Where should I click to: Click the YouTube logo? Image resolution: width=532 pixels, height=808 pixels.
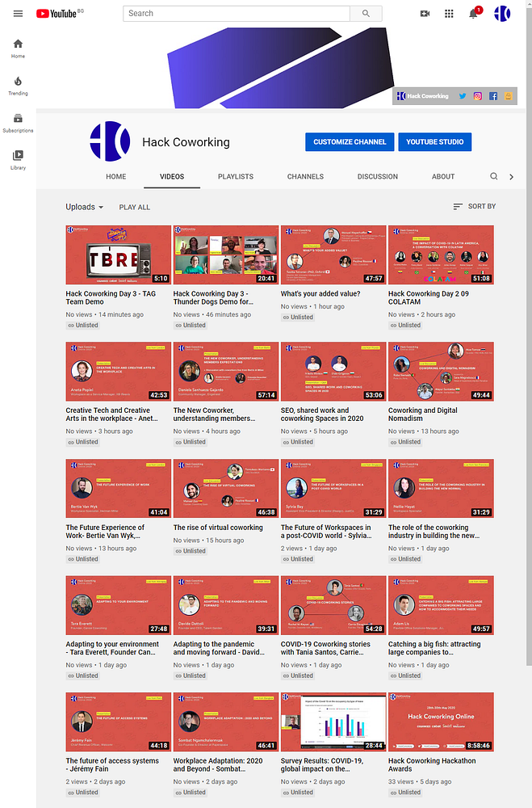(x=57, y=14)
